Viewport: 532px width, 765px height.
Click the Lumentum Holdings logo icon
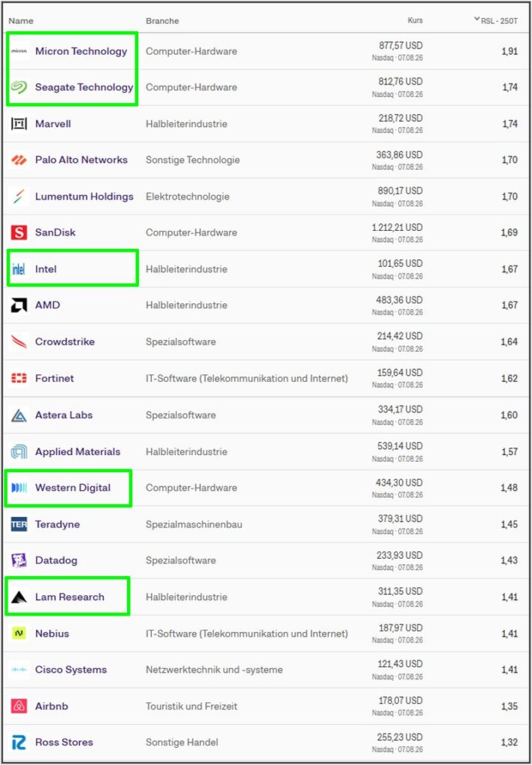19,196
